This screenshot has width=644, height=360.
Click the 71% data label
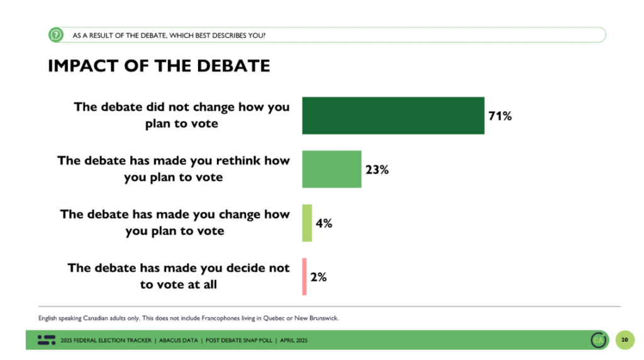[x=500, y=116]
